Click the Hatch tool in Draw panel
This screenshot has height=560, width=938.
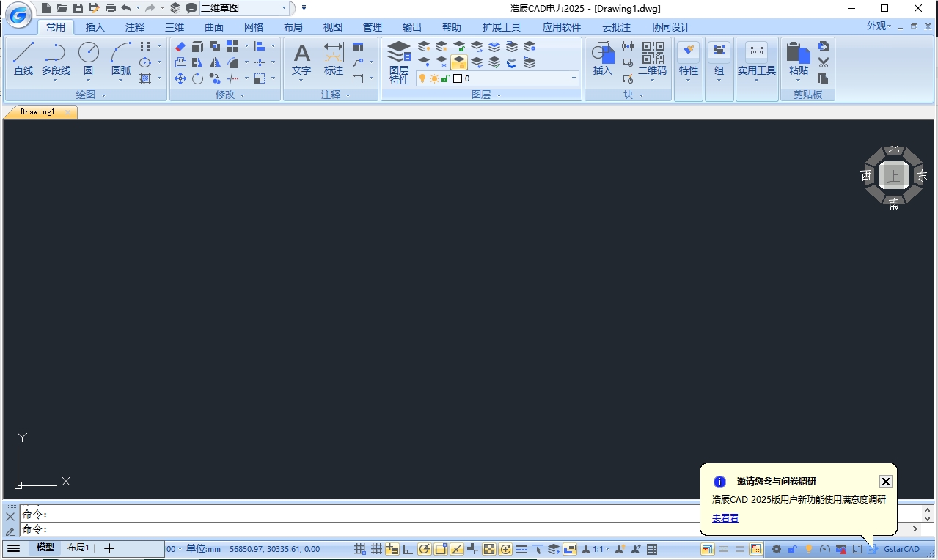(145, 78)
